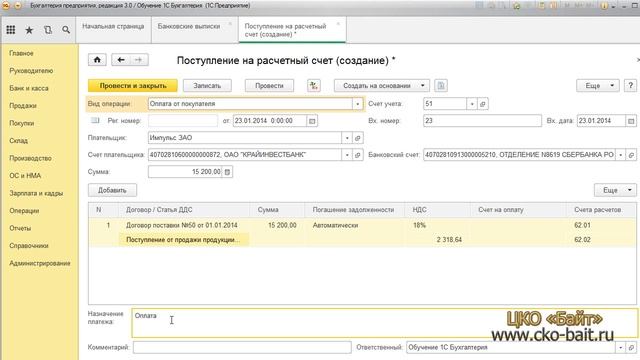Focus the Рег. номер field
Viewport: 640px width, 360px height.
[183, 121]
